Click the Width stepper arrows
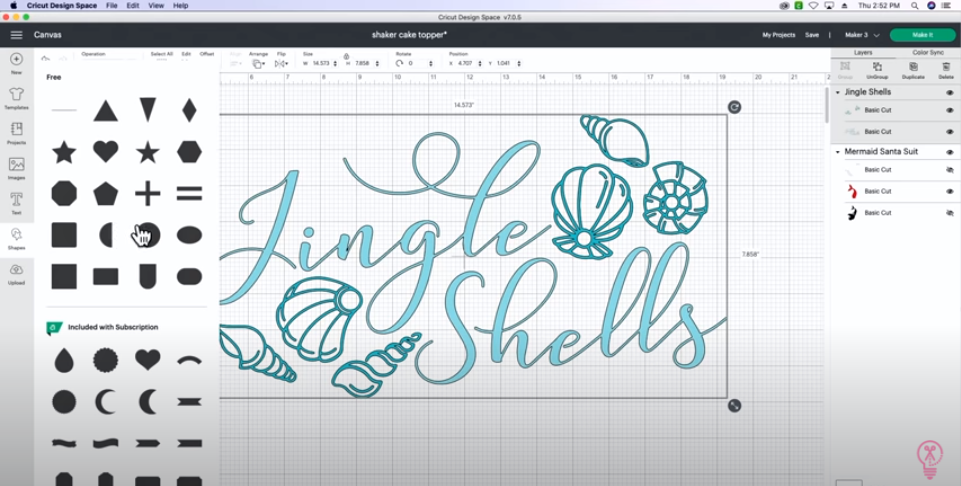The image size is (961, 486). click(x=335, y=64)
